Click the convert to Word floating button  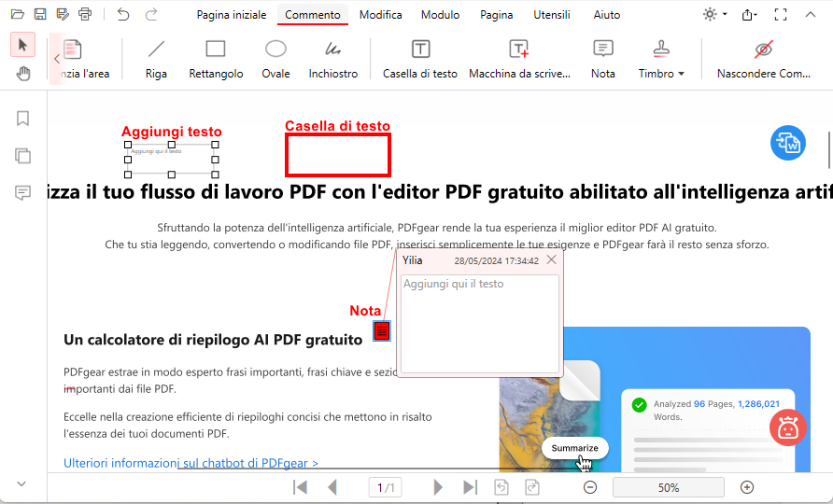pos(788,143)
